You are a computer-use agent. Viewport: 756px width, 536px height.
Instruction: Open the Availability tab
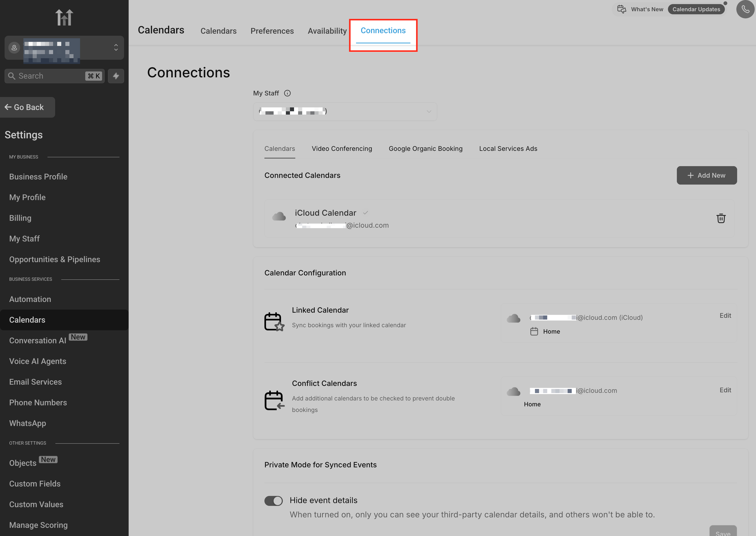coord(327,31)
